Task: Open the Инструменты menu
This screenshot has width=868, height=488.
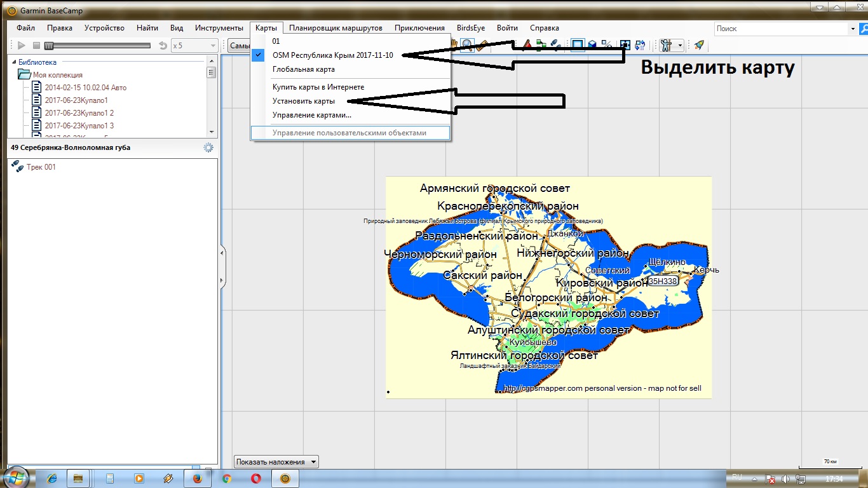Action: pyautogui.click(x=219, y=28)
